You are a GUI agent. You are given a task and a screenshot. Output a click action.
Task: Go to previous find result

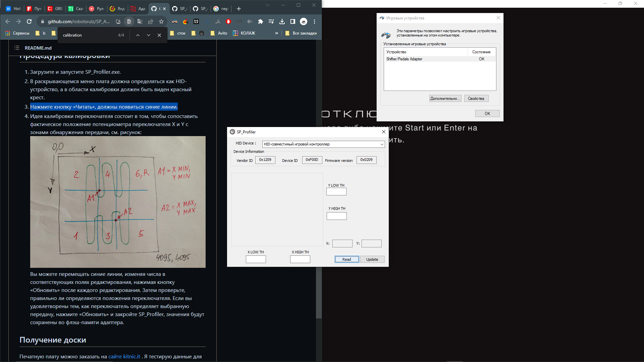(x=138, y=35)
